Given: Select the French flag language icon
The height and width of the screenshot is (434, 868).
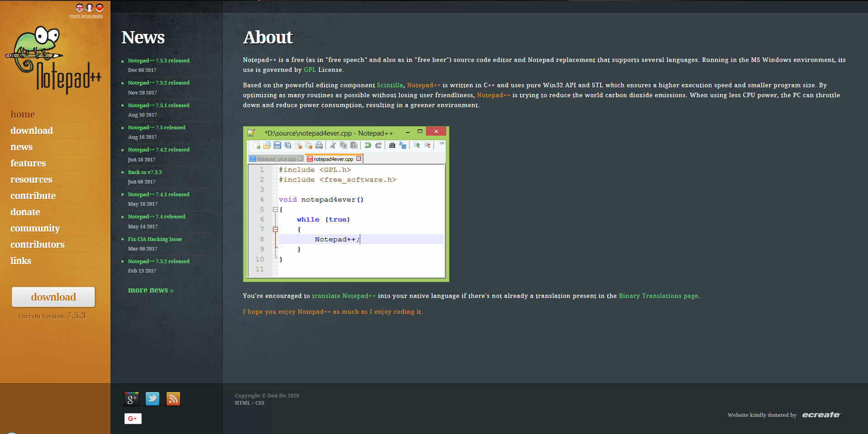Looking at the screenshot, I should pos(90,8).
